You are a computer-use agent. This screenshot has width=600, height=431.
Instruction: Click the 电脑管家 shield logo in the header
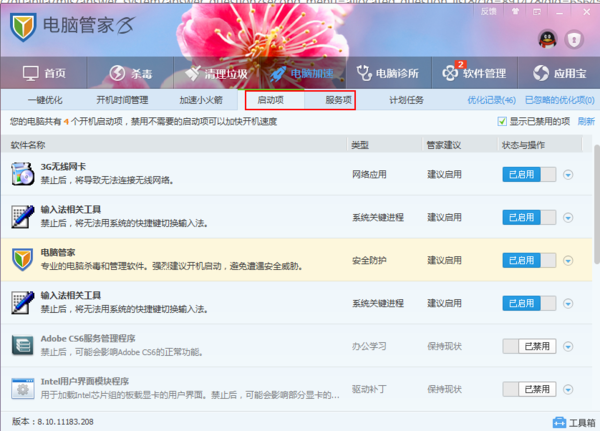[x=23, y=27]
